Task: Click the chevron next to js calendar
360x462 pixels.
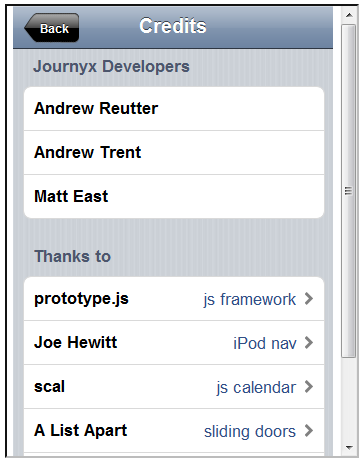Action: point(309,387)
